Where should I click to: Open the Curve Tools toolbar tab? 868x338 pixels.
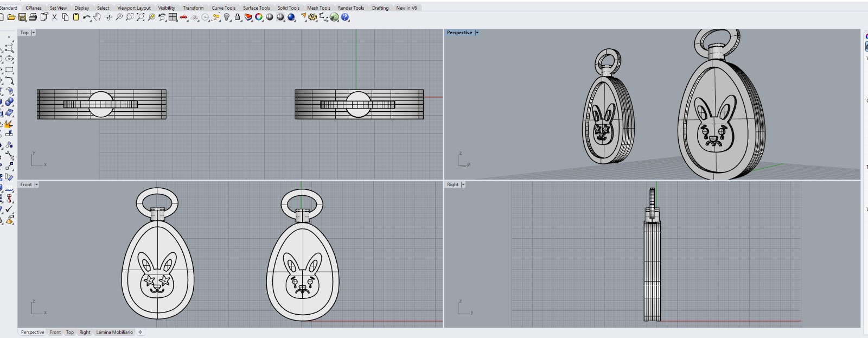coord(224,8)
